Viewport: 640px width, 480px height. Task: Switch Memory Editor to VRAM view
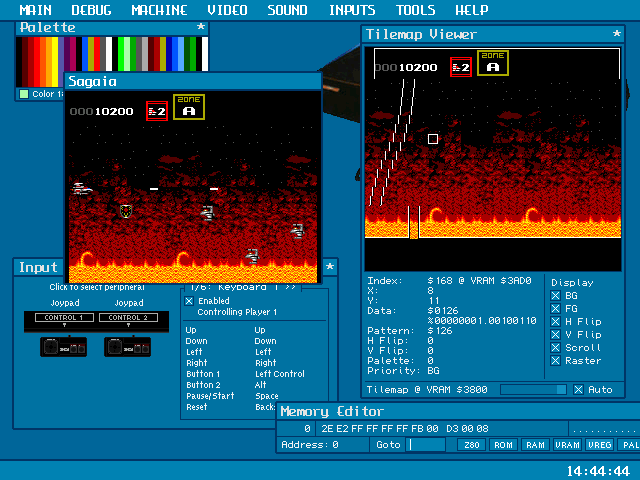coord(567,445)
